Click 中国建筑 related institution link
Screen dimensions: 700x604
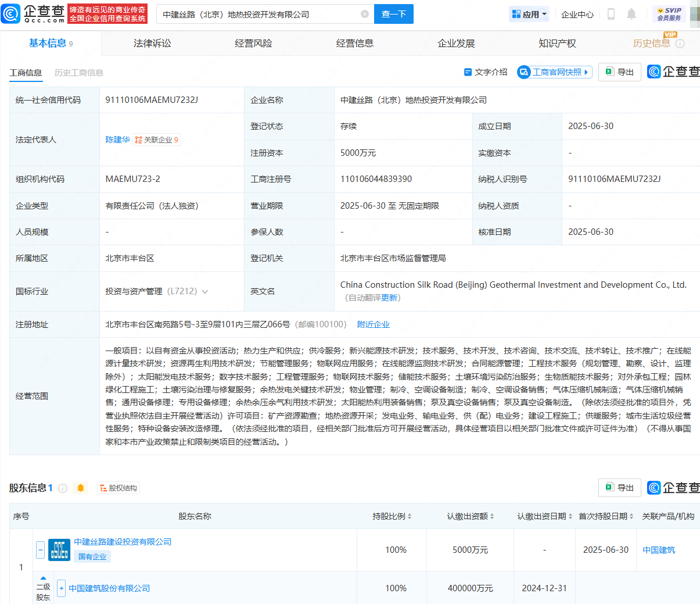[659, 550]
